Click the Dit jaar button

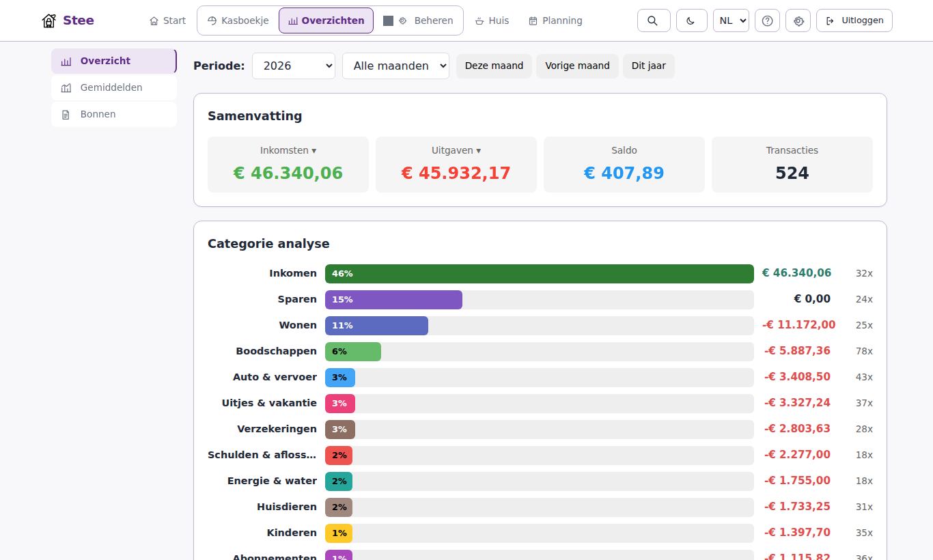(x=648, y=66)
